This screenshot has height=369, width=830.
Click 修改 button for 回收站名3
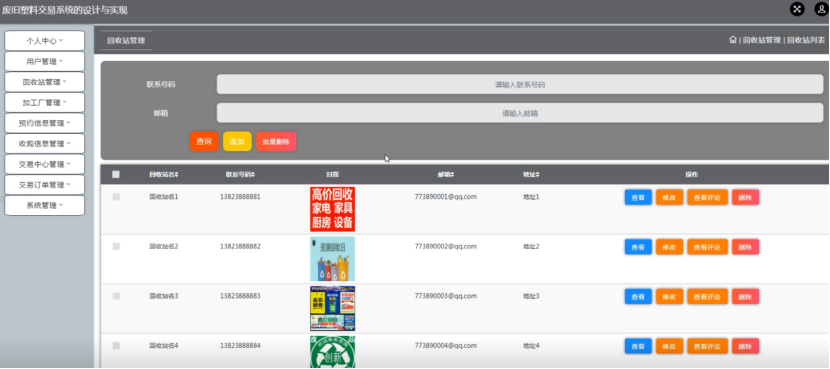(669, 296)
